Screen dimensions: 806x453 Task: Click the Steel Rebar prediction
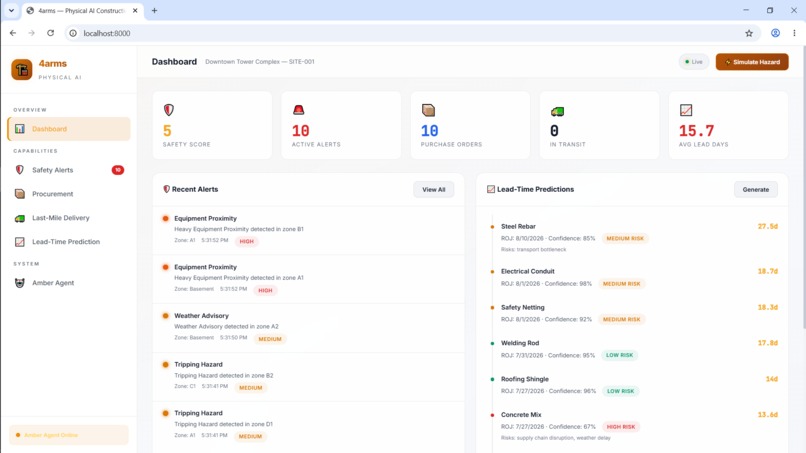point(634,238)
